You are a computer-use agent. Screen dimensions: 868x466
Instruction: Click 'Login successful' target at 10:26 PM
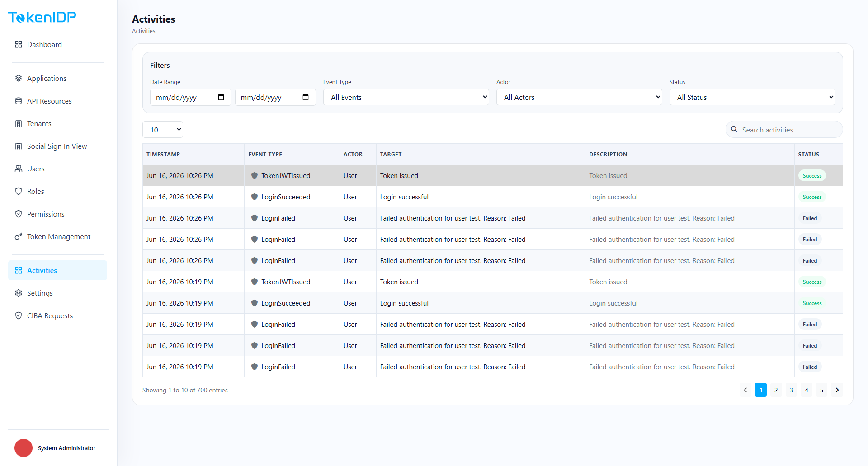(404, 197)
